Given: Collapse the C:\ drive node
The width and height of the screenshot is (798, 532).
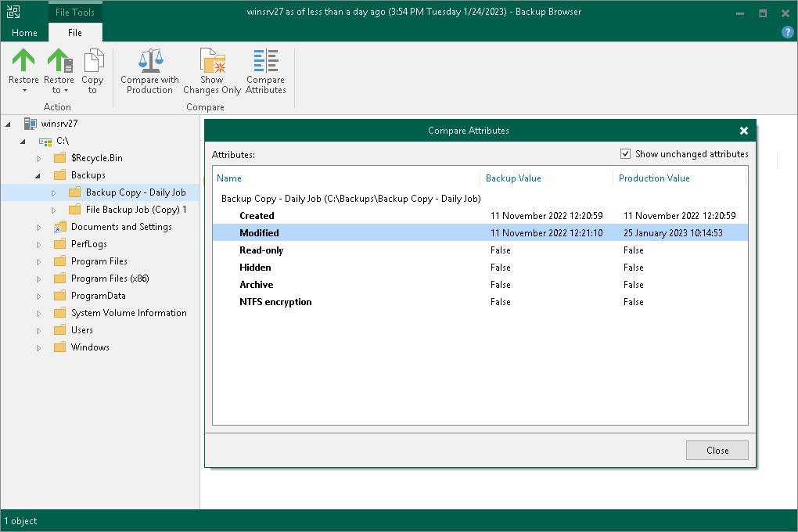Looking at the screenshot, I should point(22,141).
